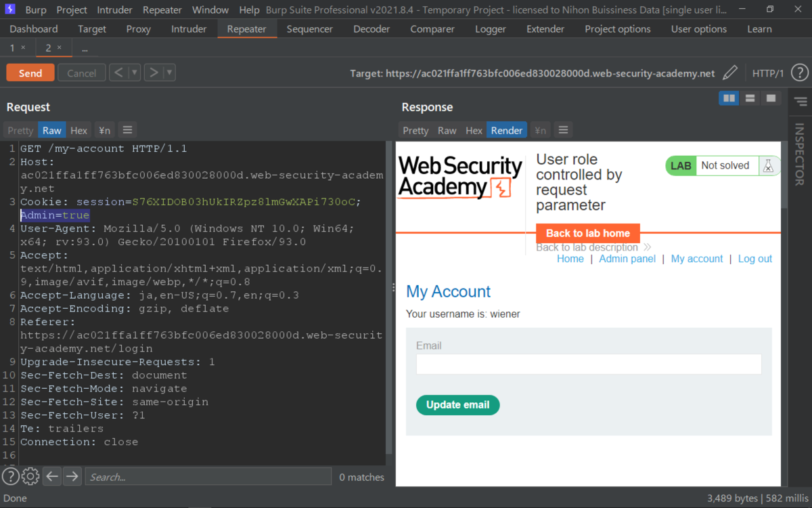Image resolution: width=812 pixels, height=508 pixels.
Task: Add new Repeater tab with ellipsis
Action: click(x=85, y=48)
